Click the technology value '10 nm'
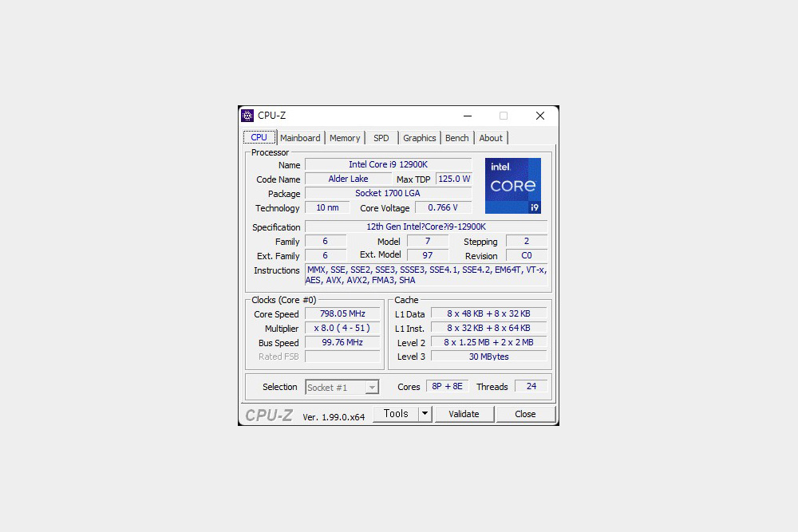Screen dimensions: 798x532 tap(327, 207)
